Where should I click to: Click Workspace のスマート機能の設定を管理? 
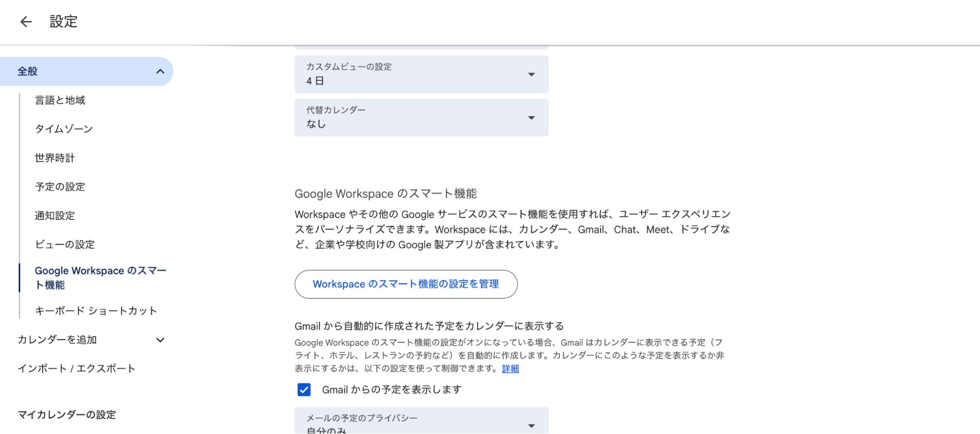coord(405,284)
